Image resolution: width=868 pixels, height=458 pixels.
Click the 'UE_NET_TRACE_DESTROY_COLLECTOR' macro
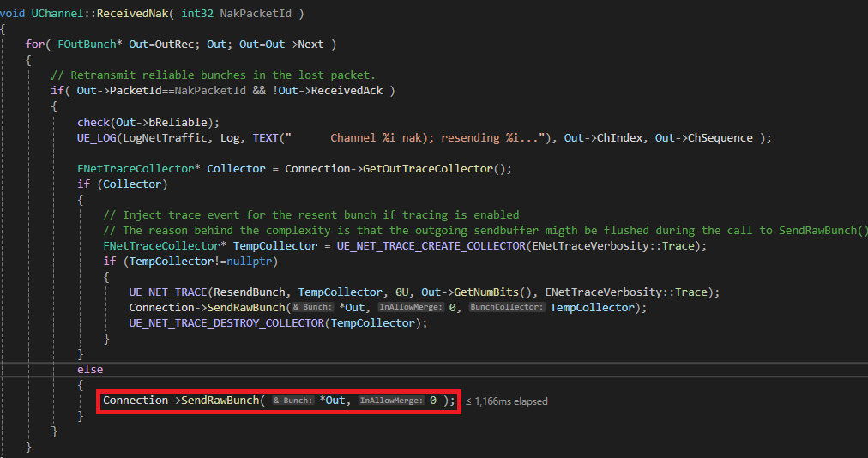click(226, 323)
